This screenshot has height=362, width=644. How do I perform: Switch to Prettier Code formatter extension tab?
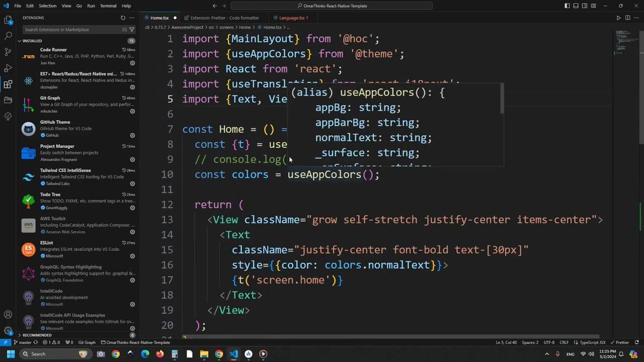click(224, 18)
